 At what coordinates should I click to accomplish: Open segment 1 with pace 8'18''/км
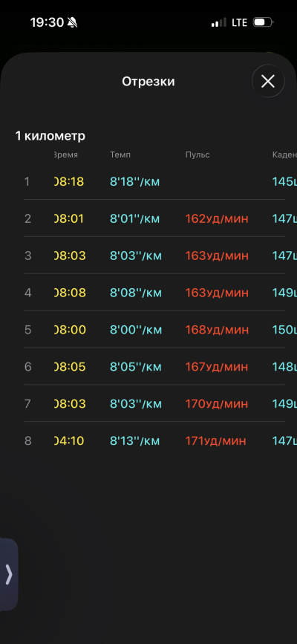[154, 181]
